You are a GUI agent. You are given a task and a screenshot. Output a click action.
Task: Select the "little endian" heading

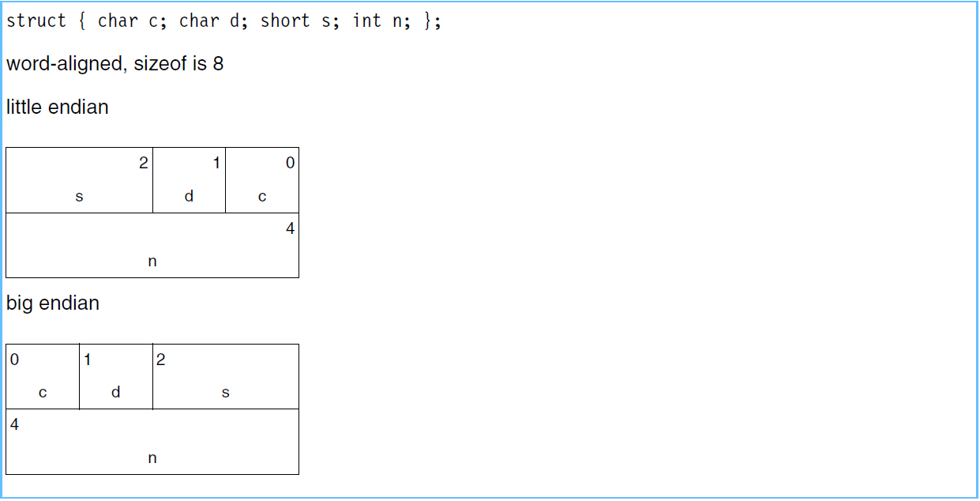click(58, 107)
